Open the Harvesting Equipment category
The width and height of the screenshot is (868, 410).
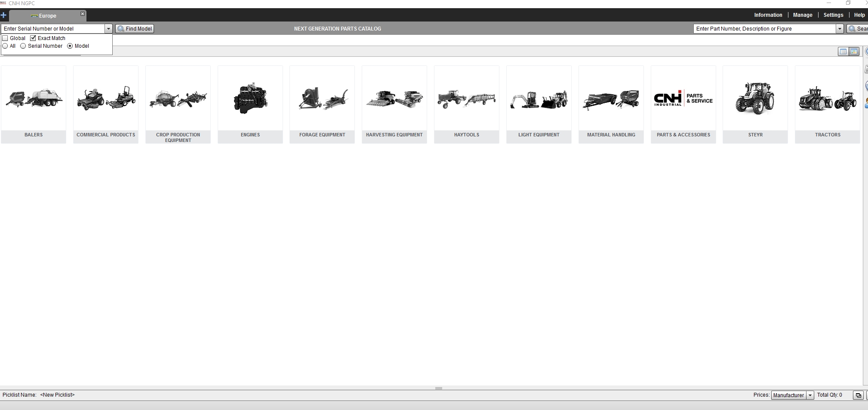coord(394,105)
